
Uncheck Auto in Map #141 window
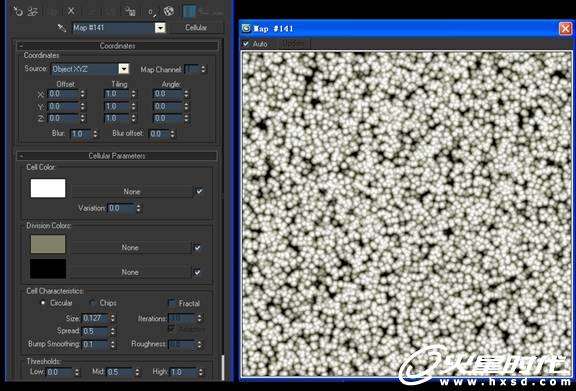(x=245, y=44)
